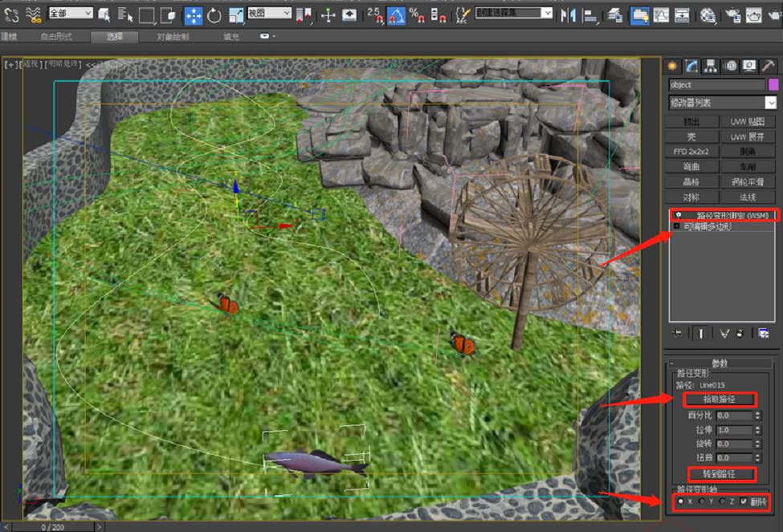Open the 视图 reference coordinate dropdown
The image size is (783, 532).
[270, 13]
